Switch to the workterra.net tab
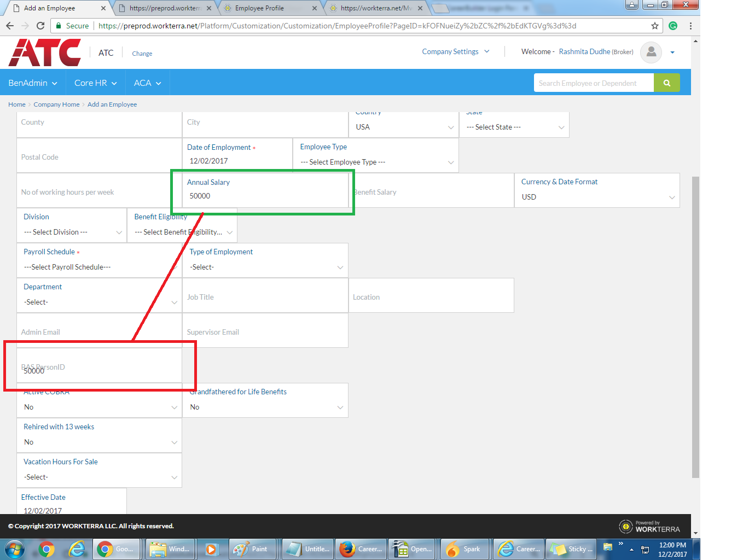Viewport: 743px width, 560px height. [376, 8]
